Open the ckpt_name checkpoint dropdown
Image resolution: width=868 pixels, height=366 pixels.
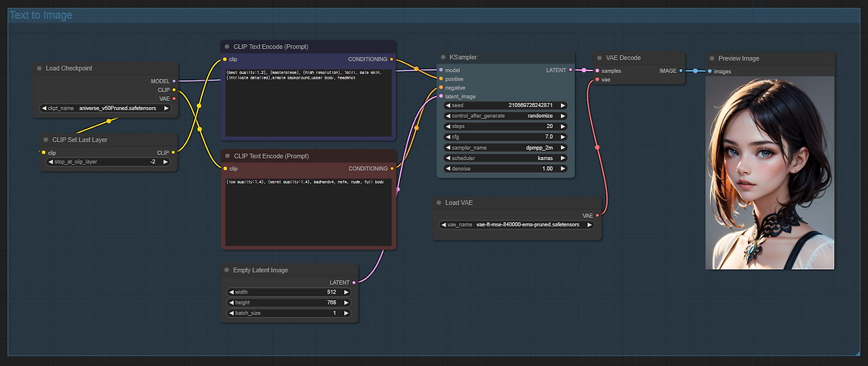(x=106, y=108)
